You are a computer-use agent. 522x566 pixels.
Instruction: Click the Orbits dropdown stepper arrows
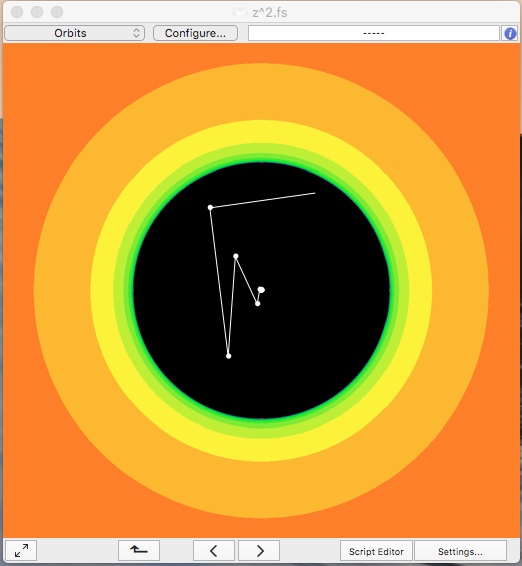(136, 33)
